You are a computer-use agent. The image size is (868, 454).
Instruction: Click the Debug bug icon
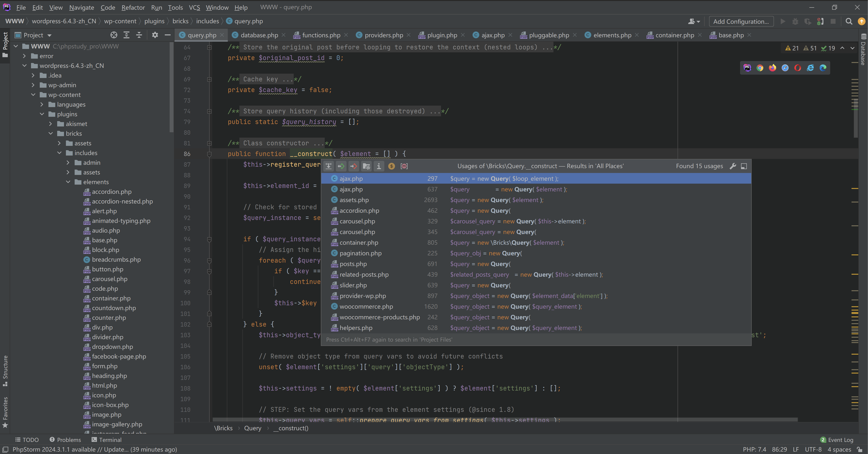tap(795, 21)
